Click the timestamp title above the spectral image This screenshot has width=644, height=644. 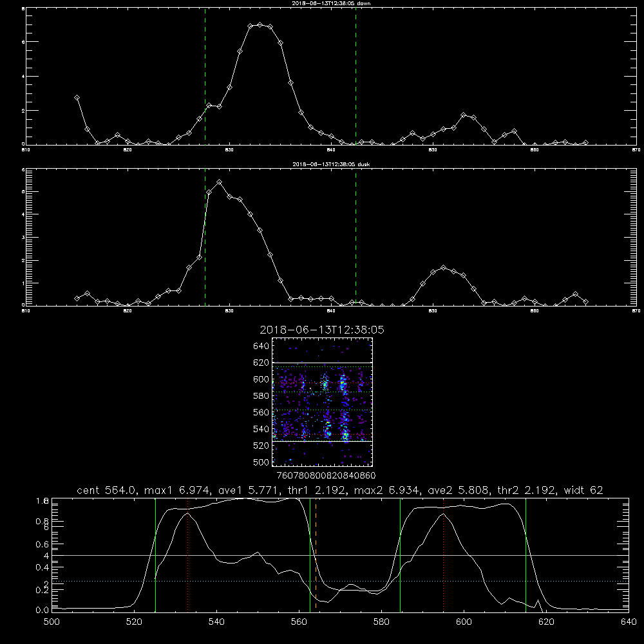tap(322, 330)
